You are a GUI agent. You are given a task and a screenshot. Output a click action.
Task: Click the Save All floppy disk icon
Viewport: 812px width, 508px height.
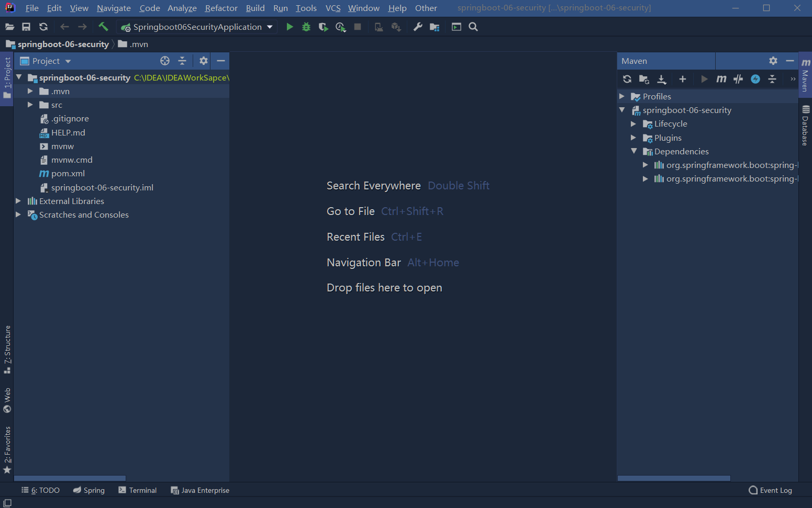pyautogui.click(x=26, y=27)
